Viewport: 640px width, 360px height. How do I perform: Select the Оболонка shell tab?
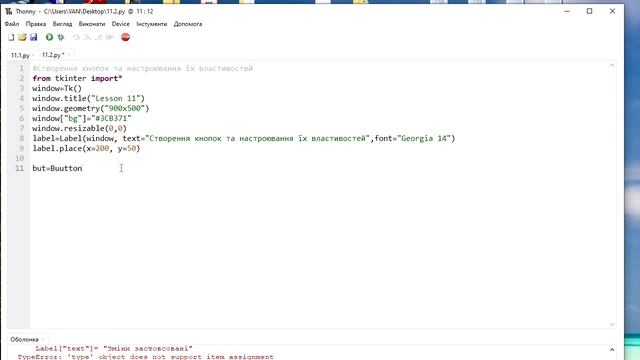click(x=24, y=340)
